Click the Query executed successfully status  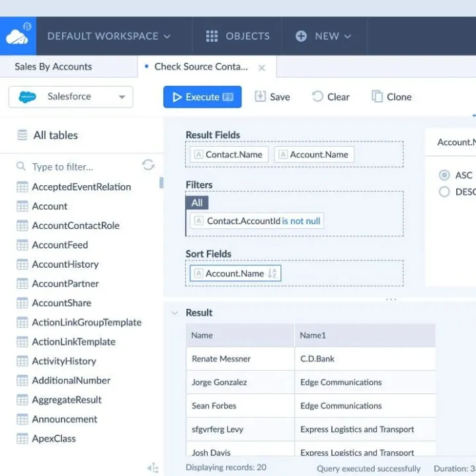pos(368,469)
